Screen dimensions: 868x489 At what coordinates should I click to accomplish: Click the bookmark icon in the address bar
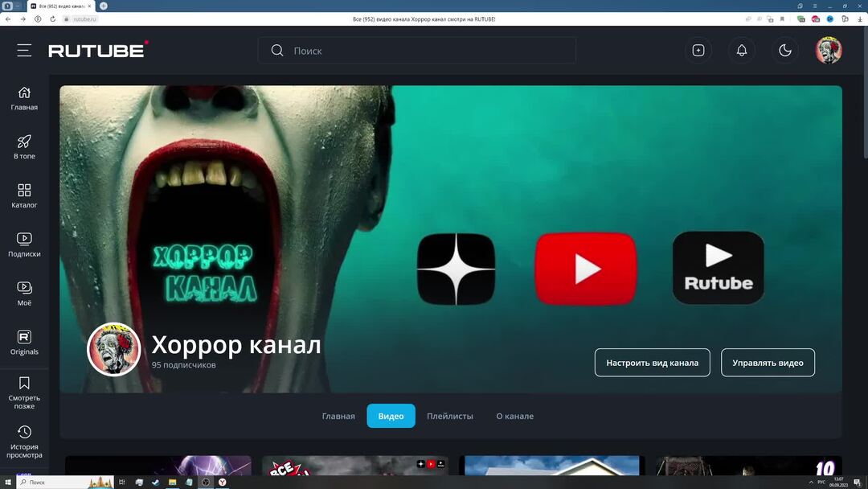782,18
